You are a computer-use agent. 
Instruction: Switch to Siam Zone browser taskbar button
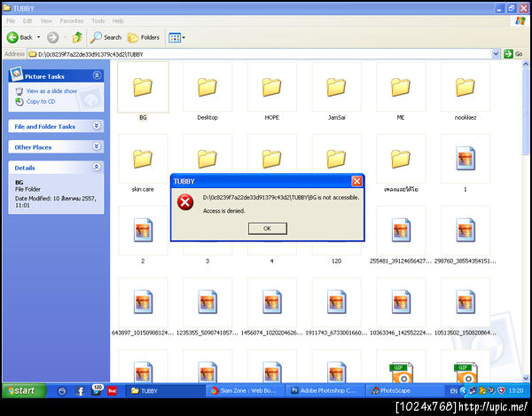point(245,391)
